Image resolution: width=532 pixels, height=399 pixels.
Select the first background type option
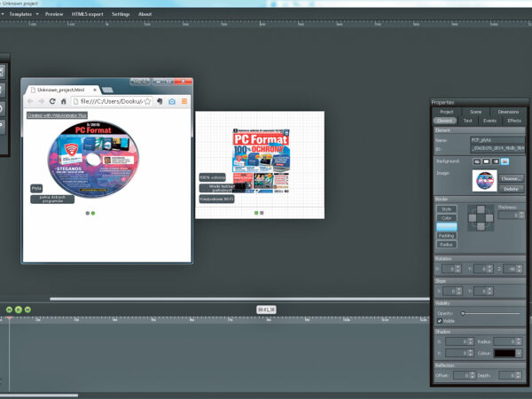point(476,161)
